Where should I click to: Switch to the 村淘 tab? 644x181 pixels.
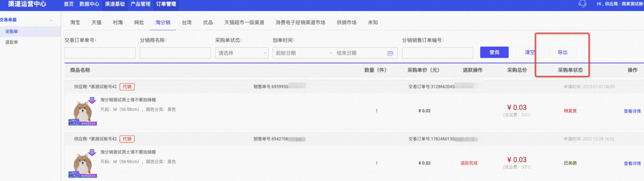tap(118, 23)
